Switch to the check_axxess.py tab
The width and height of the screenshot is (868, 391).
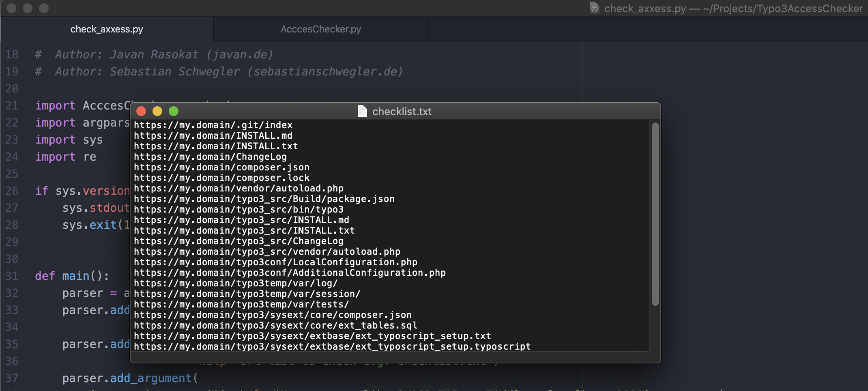(107, 29)
